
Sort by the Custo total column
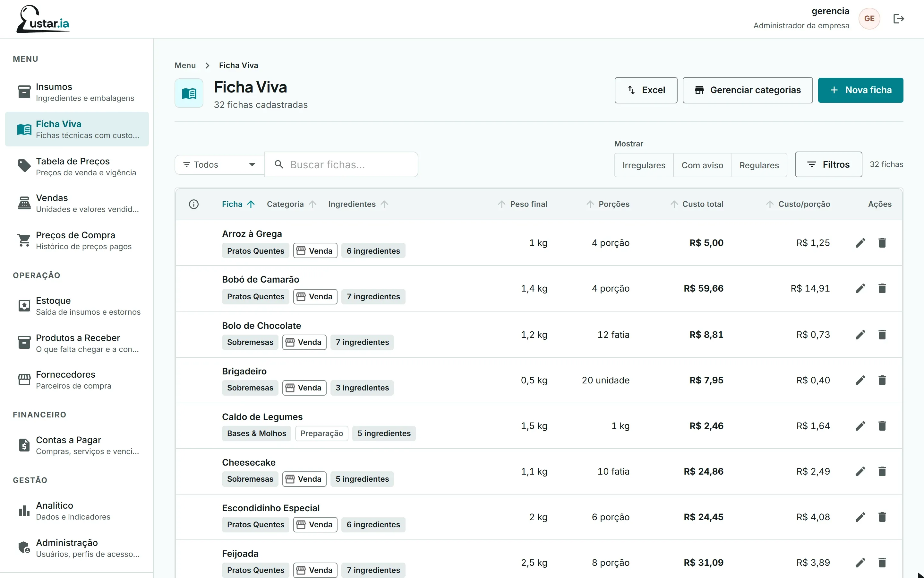[x=697, y=204]
